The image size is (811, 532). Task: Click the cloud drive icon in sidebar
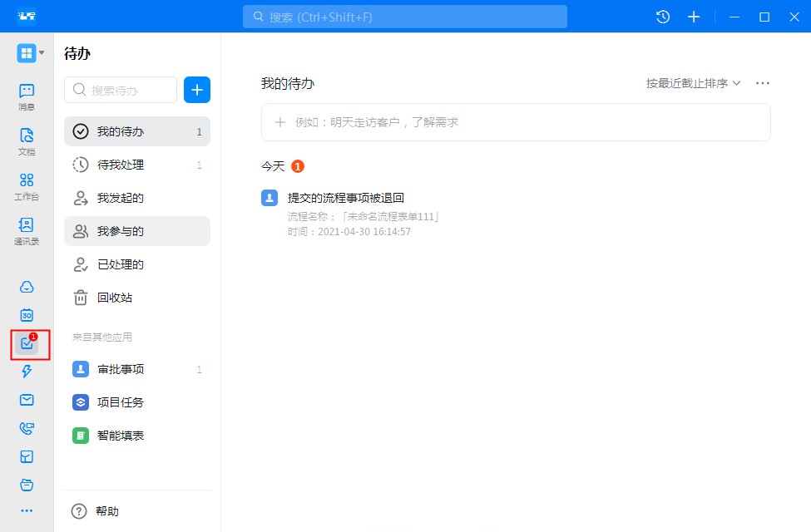coord(27,287)
